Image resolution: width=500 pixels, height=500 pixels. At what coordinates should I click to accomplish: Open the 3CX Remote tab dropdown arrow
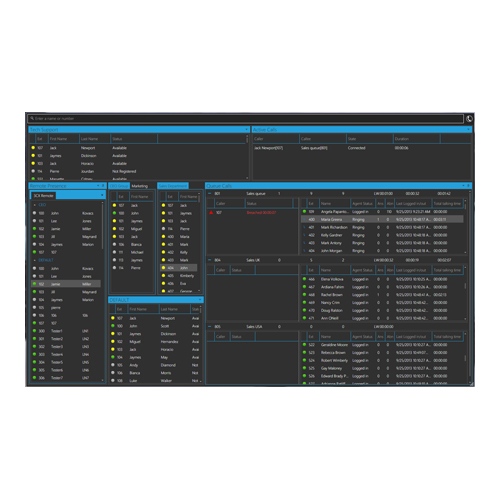coord(102,195)
